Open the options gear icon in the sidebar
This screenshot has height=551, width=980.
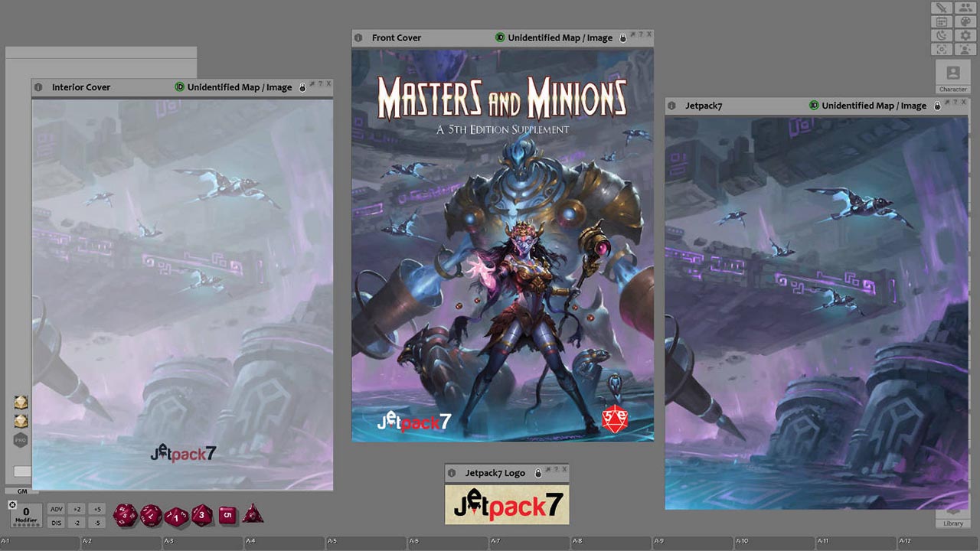pyautogui.click(x=965, y=35)
